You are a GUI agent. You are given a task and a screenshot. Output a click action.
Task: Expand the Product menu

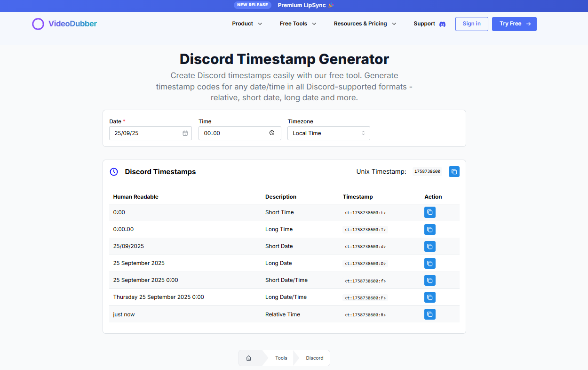(x=246, y=24)
